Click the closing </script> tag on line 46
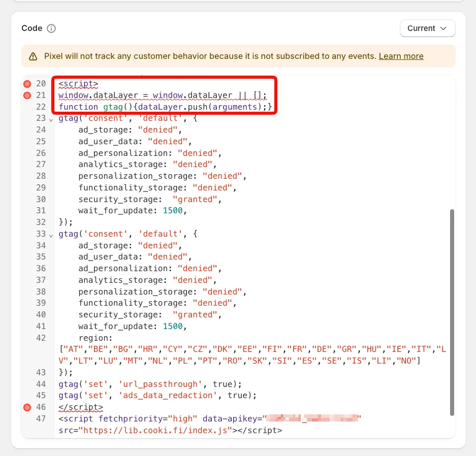This screenshot has width=476, height=456. point(81,407)
